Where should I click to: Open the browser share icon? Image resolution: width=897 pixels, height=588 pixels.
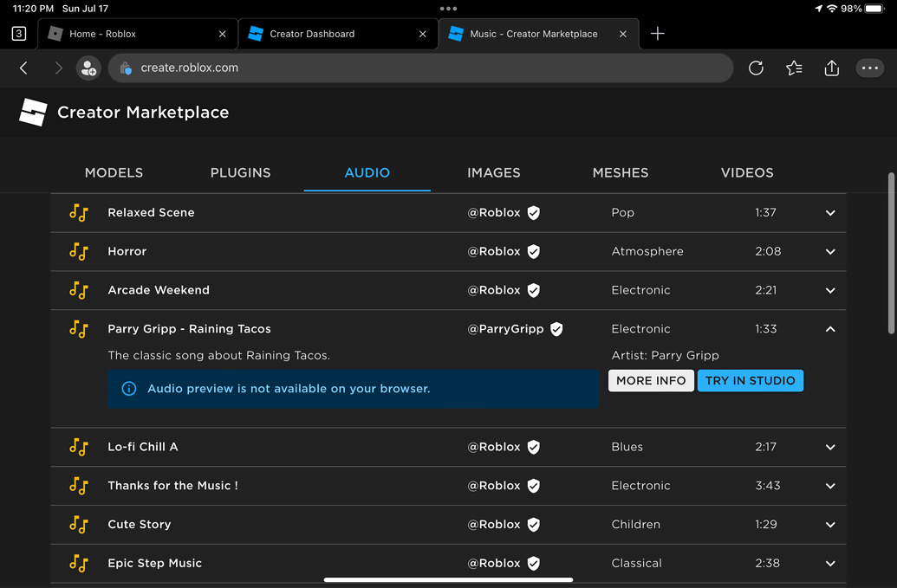[x=831, y=68]
